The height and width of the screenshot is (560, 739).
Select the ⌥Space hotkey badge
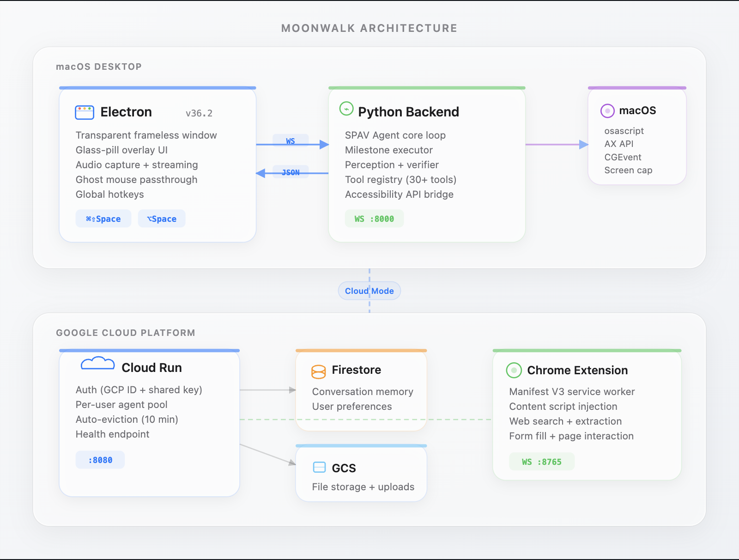pos(162,219)
